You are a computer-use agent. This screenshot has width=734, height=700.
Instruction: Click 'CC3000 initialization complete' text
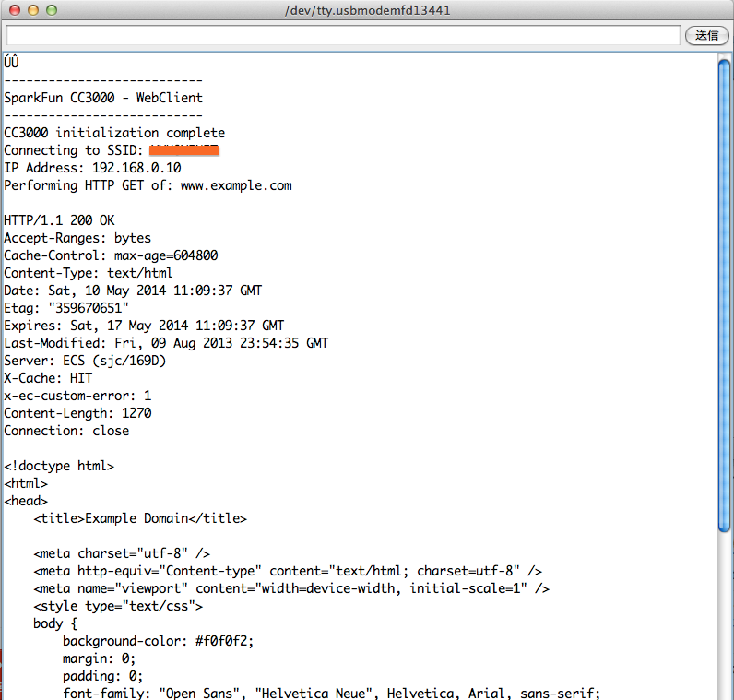[x=114, y=133]
